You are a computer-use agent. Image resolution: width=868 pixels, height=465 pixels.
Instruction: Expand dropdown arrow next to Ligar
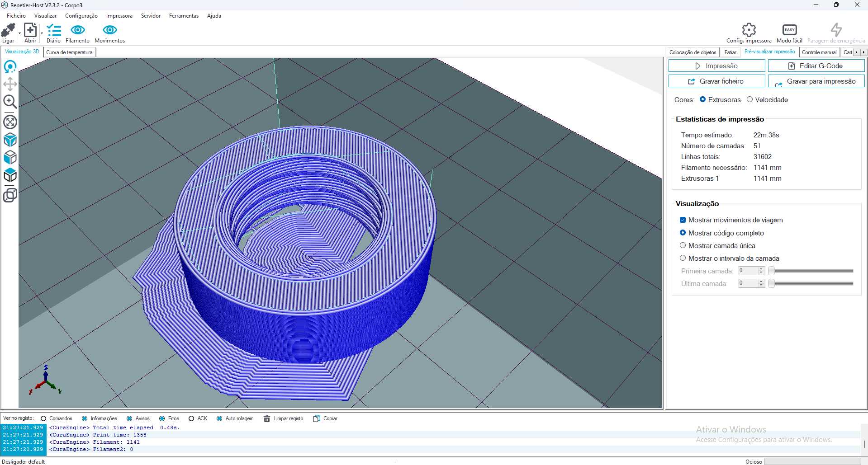[19, 33]
